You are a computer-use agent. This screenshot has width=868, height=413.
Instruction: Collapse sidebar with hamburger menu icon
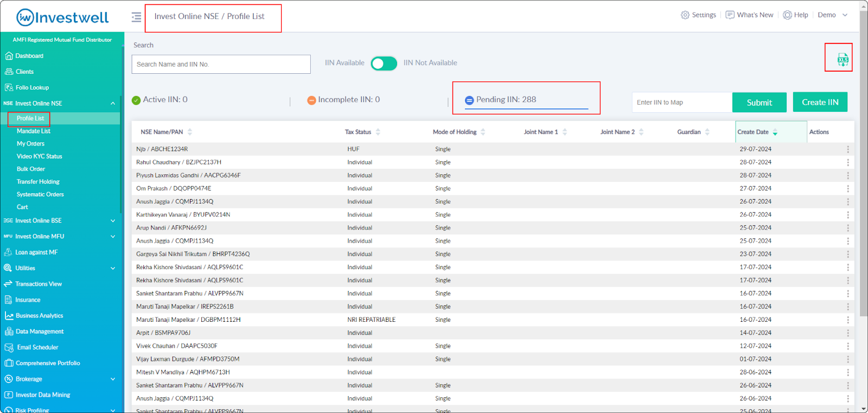pos(136,17)
